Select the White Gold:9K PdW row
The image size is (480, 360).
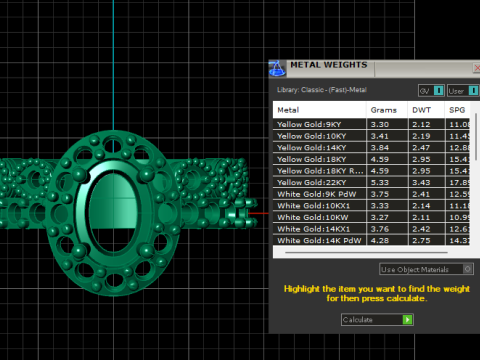(371, 194)
